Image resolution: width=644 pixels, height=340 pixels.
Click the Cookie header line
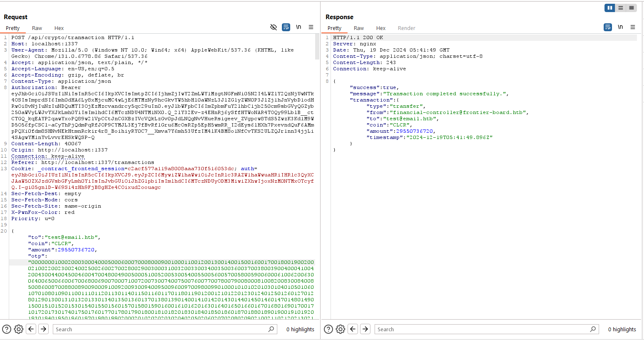(x=134, y=169)
